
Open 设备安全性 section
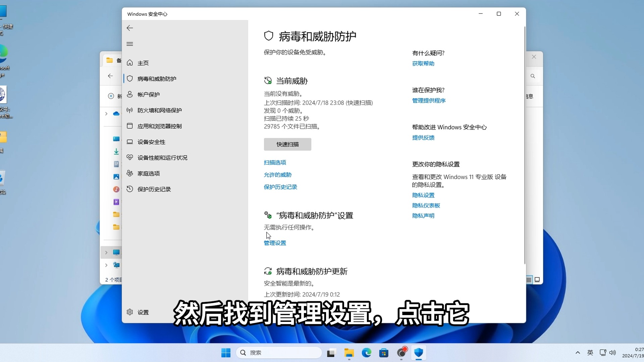pos(151,142)
